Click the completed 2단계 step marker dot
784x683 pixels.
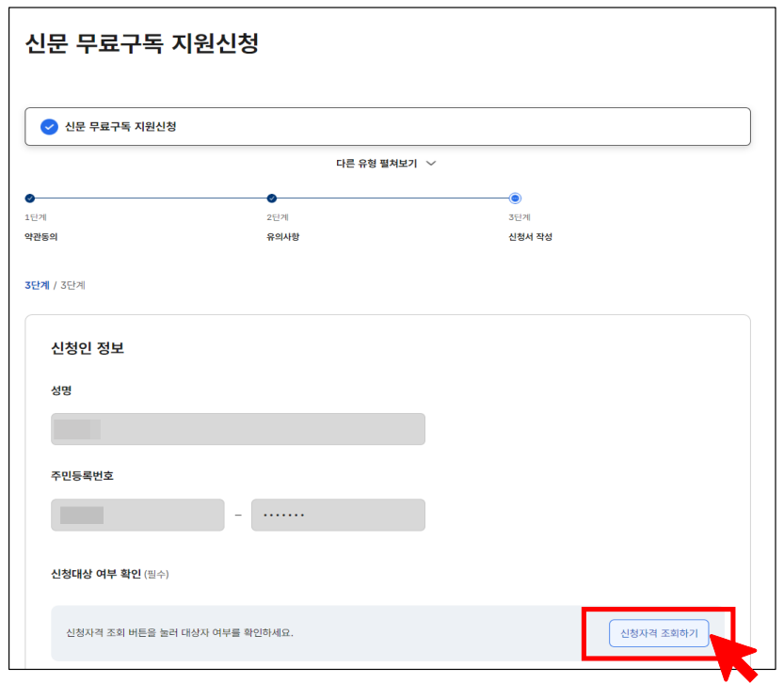pyautogui.click(x=272, y=199)
